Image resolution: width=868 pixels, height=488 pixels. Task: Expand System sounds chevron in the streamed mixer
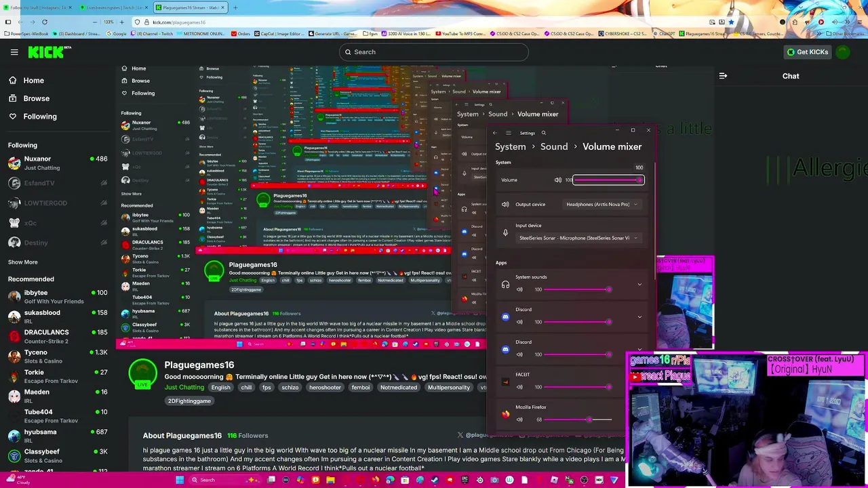(639, 284)
